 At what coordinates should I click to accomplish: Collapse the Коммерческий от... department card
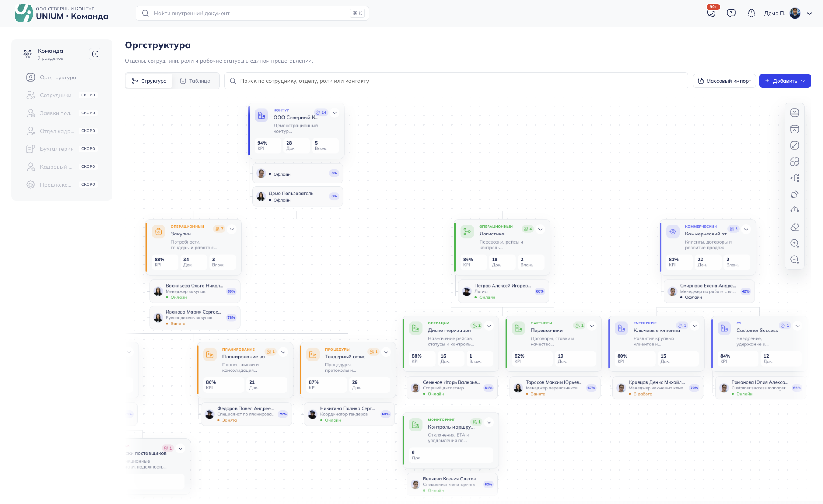pyautogui.click(x=746, y=229)
